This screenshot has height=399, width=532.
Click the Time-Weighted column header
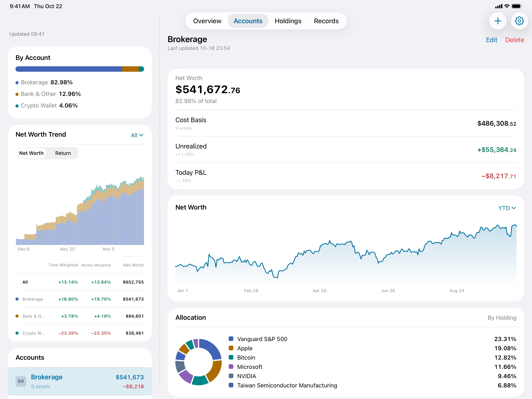click(x=63, y=265)
